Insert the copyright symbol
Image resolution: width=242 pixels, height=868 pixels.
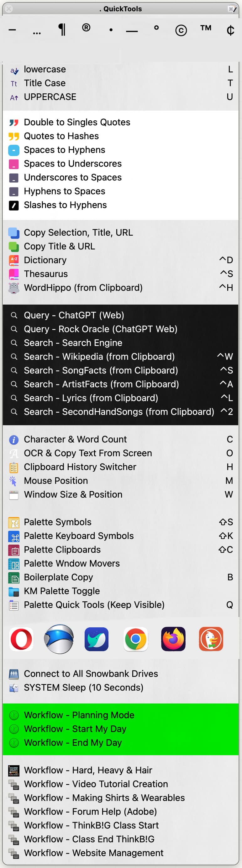pyautogui.click(x=181, y=30)
